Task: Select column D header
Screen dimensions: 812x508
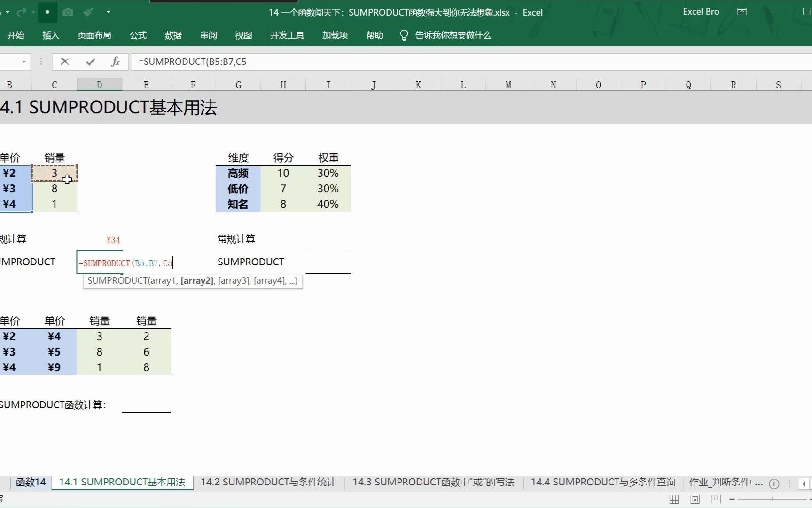Action: (x=100, y=85)
